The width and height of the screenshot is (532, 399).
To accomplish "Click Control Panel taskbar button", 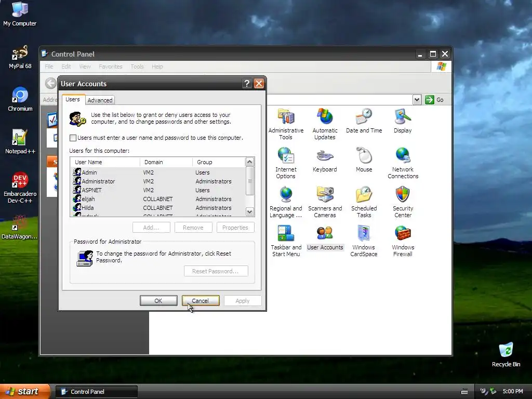I will [97, 392].
